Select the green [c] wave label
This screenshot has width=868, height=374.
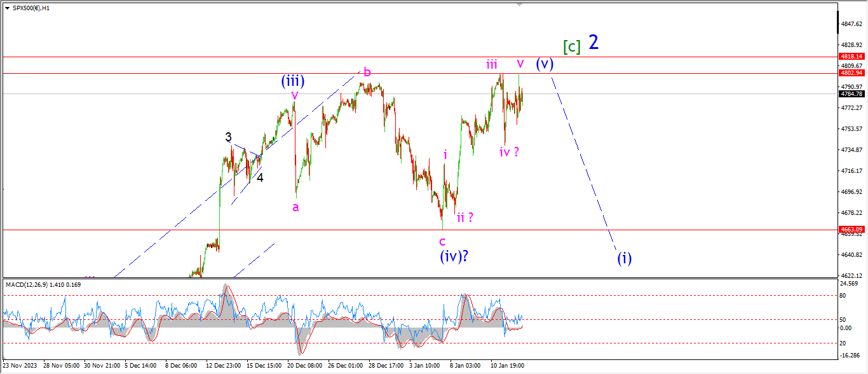(x=572, y=46)
